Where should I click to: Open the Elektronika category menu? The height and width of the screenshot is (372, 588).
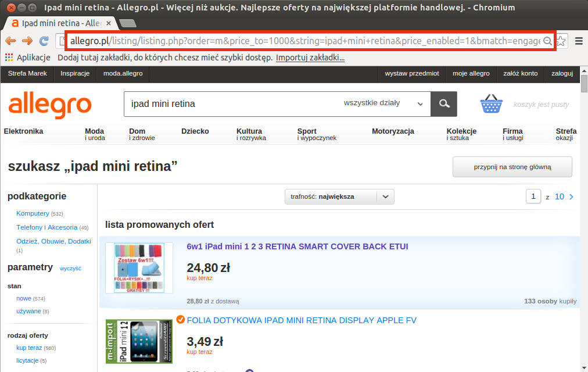[24, 131]
